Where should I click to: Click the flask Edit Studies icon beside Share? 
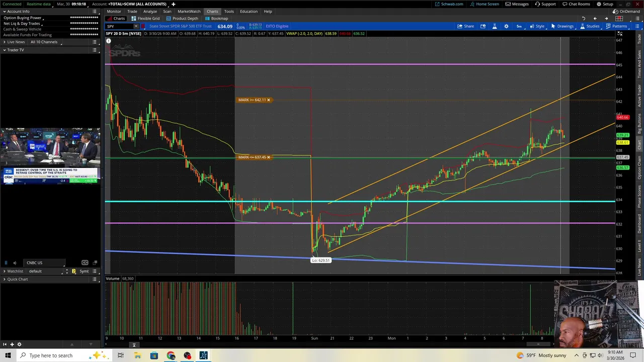[495, 26]
